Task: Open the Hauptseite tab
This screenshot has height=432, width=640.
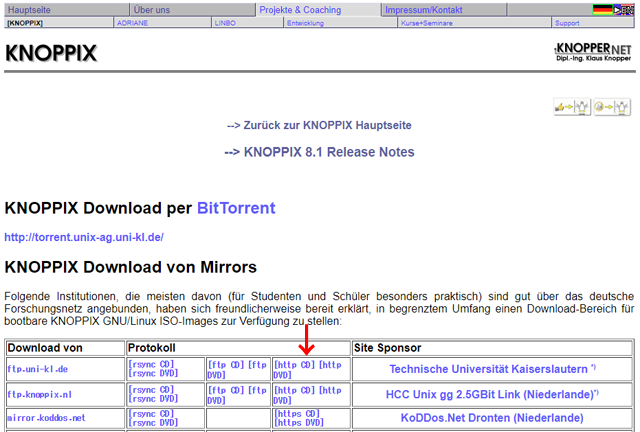Action: click(x=29, y=10)
